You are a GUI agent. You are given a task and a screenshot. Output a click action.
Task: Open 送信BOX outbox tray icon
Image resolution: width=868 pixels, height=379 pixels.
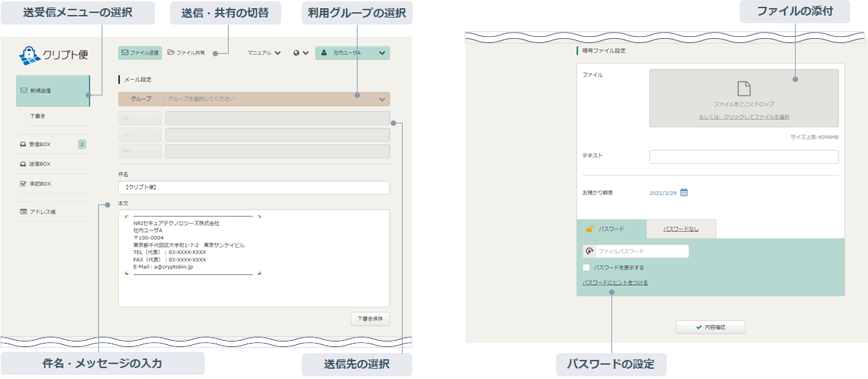(x=24, y=164)
